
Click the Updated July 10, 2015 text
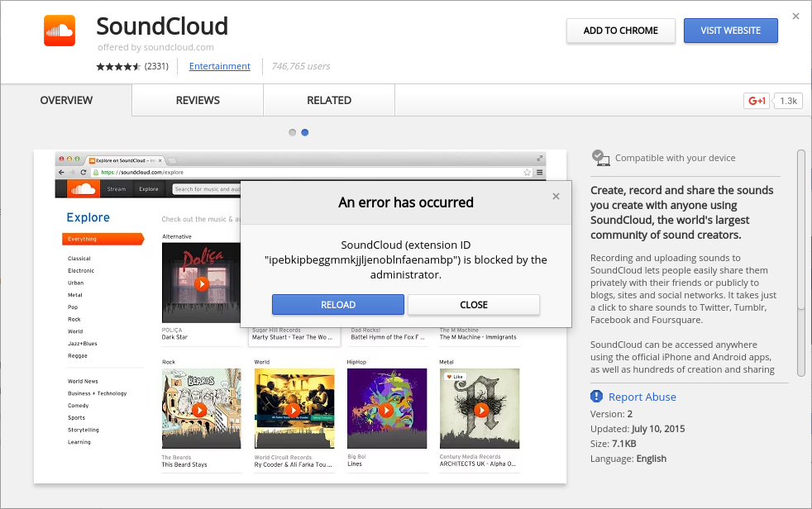pyautogui.click(x=638, y=429)
